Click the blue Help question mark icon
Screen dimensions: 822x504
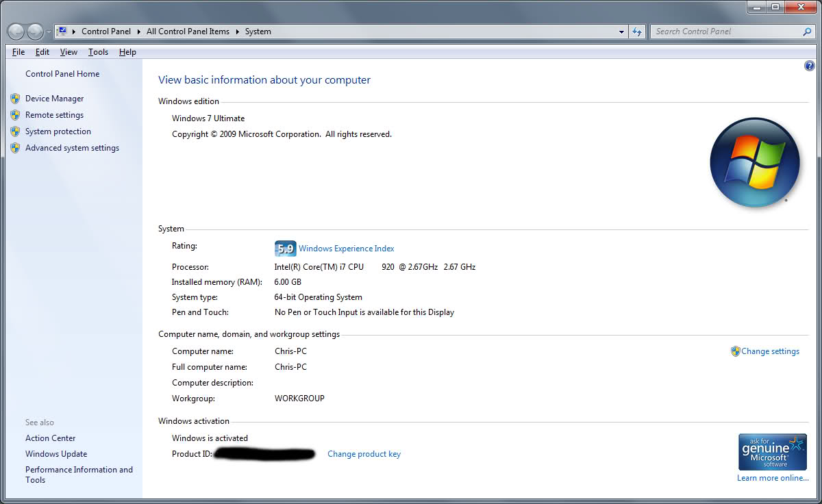click(x=810, y=66)
